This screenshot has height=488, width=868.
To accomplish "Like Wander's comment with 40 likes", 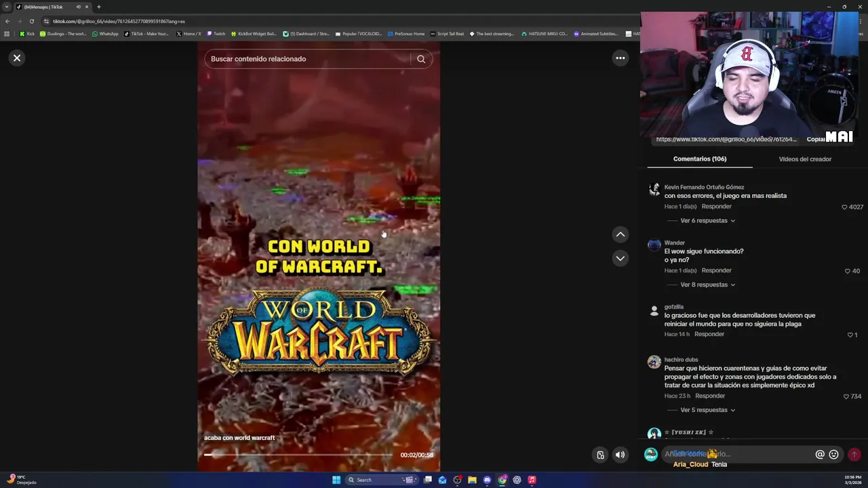I will coord(847,271).
